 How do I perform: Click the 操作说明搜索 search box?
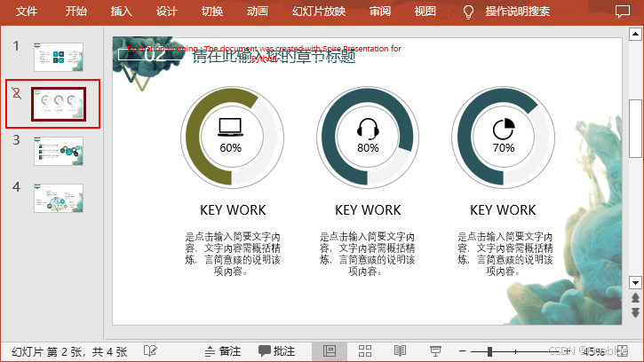[x=517, y=12]
